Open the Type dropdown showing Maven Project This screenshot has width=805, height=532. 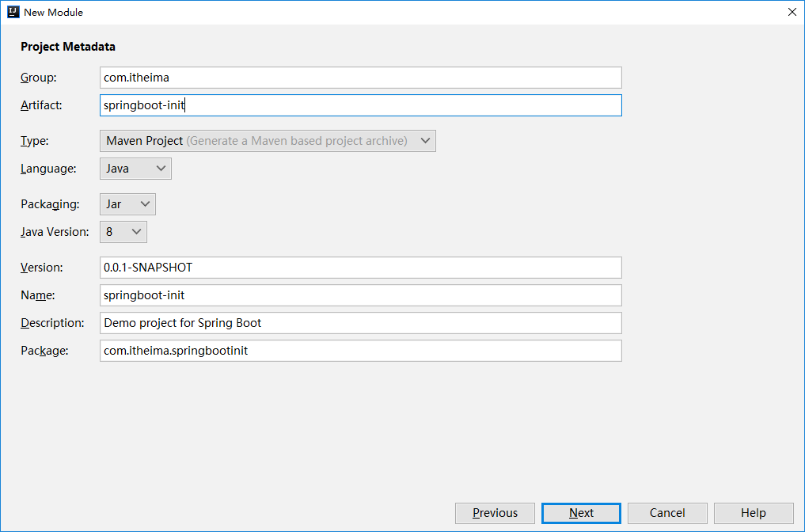point(268,141)
